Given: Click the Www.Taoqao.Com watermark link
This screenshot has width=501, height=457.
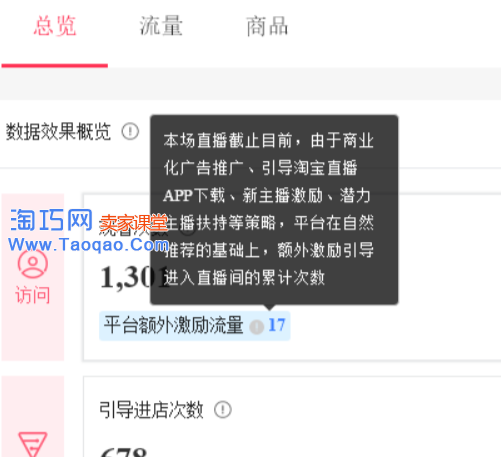Looking at the screenshot, I should click(x=89, y=245).
